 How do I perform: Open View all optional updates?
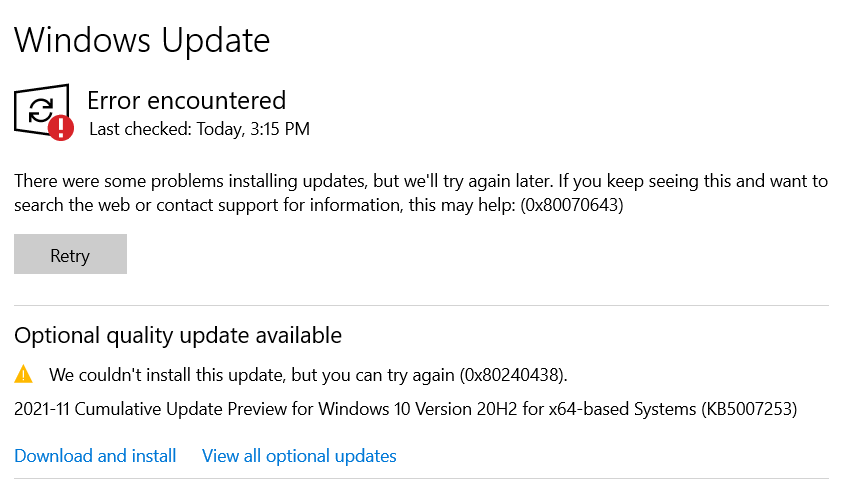[299, 456]
